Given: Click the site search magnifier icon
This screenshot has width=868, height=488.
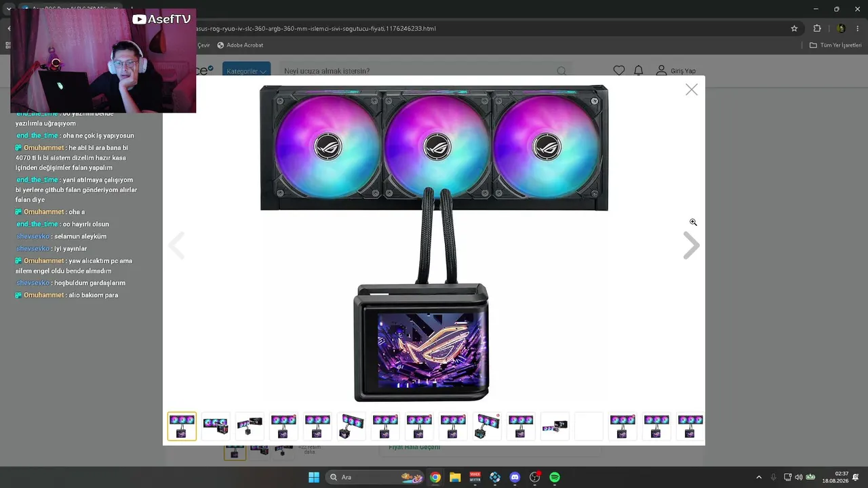Looking at the screenshot, I should click(x=561, y=71).
